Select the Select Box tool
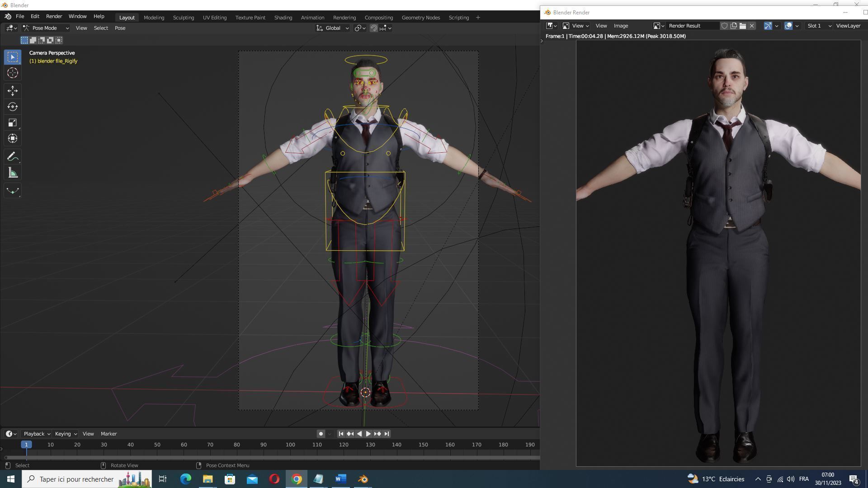 pyautogui.click(x=13, y=57)
